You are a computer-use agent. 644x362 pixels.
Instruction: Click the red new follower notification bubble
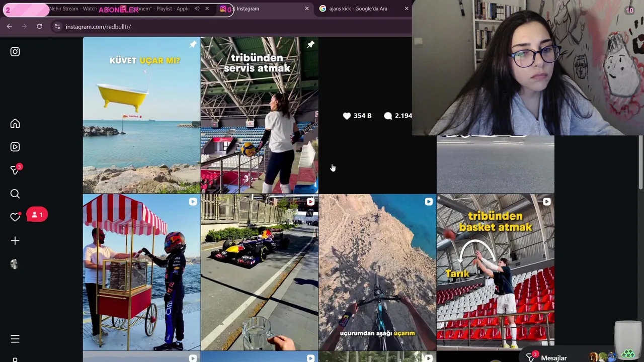point(37,215)
